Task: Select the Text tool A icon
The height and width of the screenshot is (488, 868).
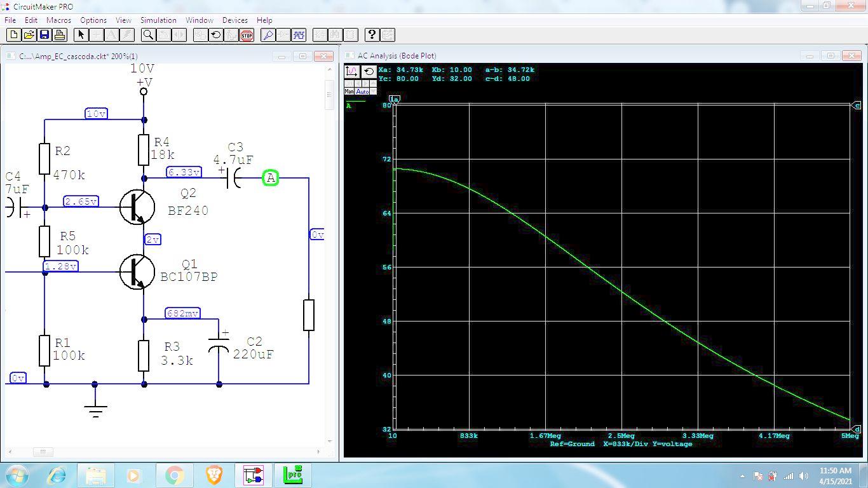Action: pyautogui.click(x=111, y=35)
